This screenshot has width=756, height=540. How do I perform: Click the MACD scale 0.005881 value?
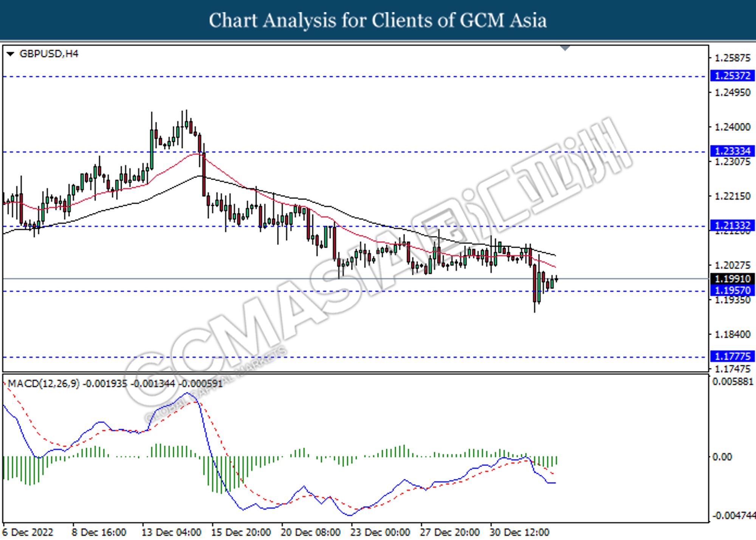pos(733,382)
